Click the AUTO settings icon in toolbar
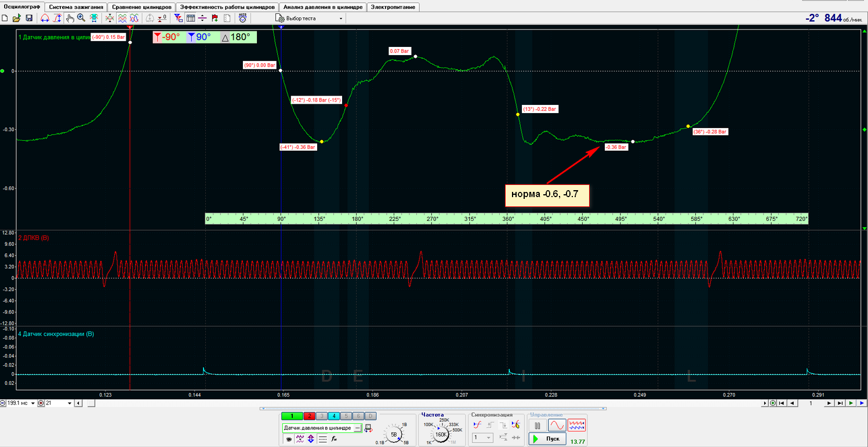868x447 pixels. click(242, 18)
